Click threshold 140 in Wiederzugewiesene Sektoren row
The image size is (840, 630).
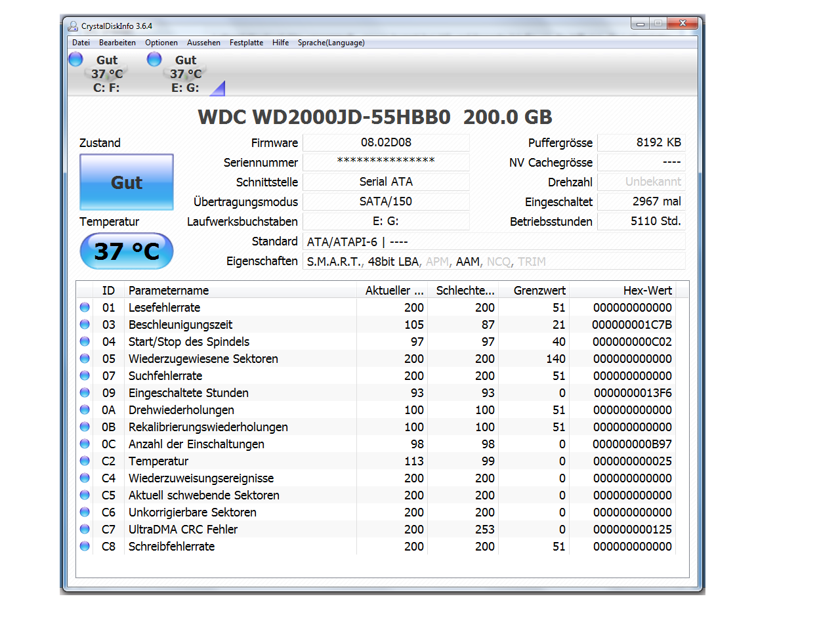(556, 358)
